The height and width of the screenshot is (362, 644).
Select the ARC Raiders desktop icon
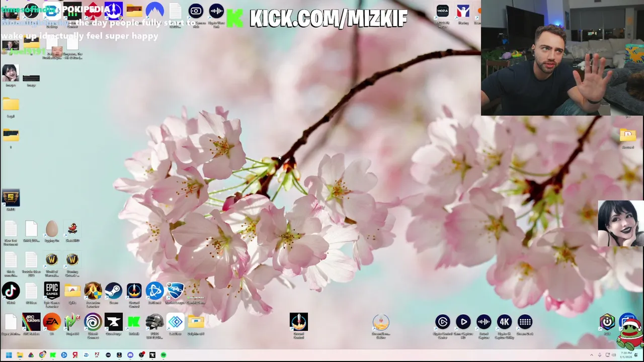pos(31,322)
